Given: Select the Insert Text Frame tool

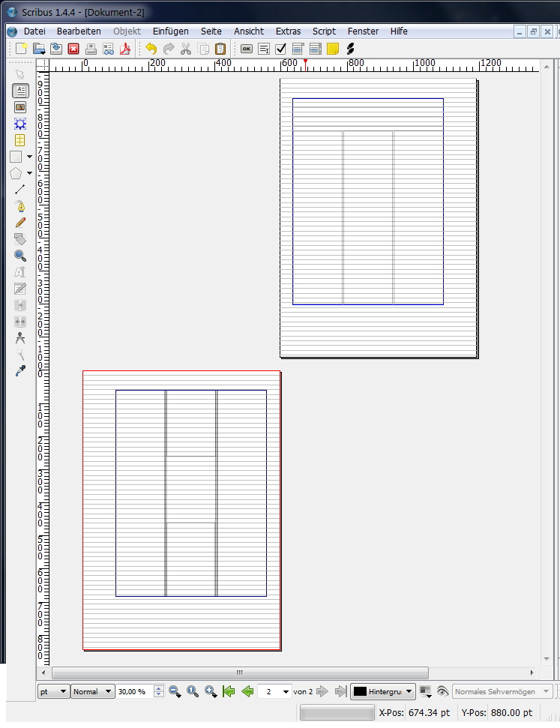Looking at the screenshot, I should (x=20, y=91).
